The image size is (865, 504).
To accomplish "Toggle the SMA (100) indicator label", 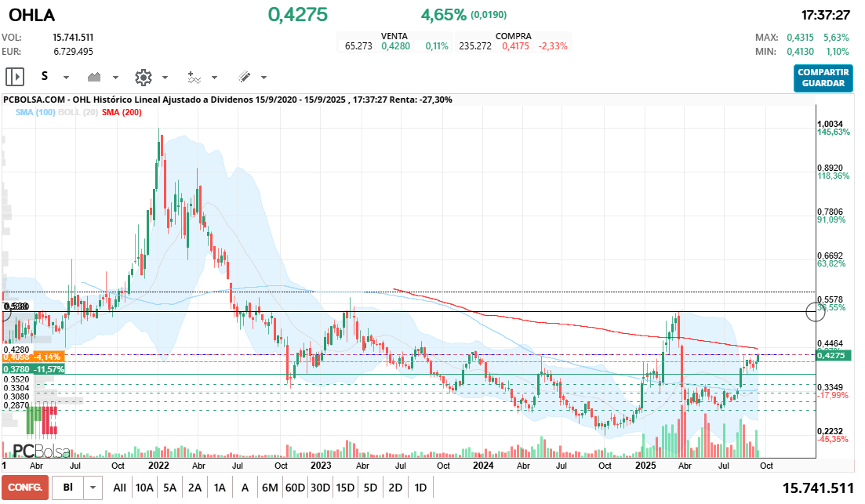I will pos(35,113).
